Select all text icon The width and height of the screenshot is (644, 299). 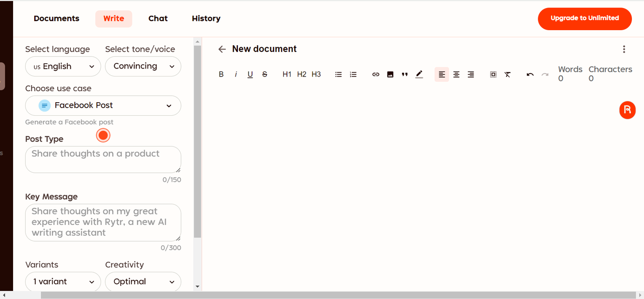(x=493, y=74)
